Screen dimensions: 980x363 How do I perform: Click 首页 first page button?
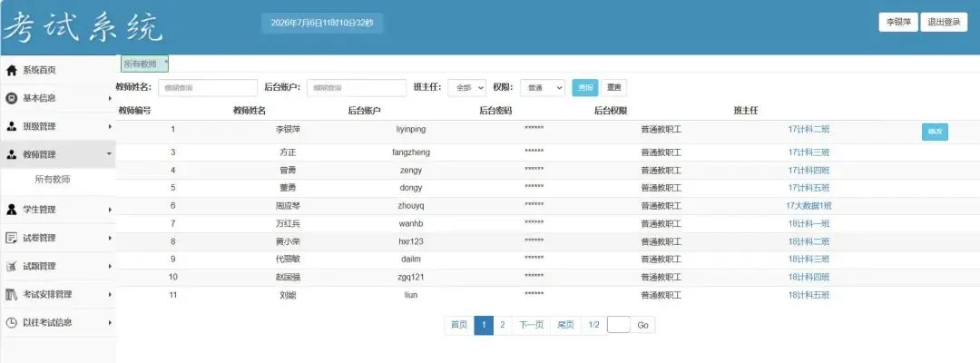pyautogui.click(x=459, y=325)
